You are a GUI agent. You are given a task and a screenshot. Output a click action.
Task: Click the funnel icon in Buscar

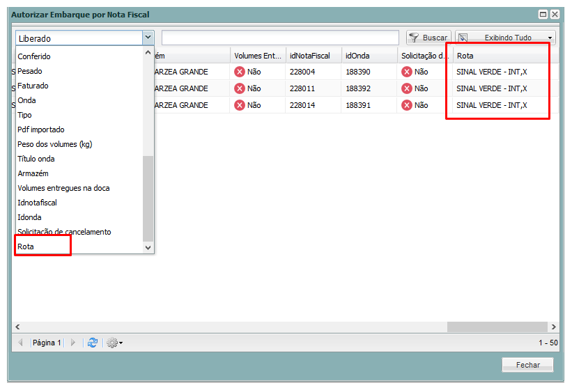click(414, 38)
